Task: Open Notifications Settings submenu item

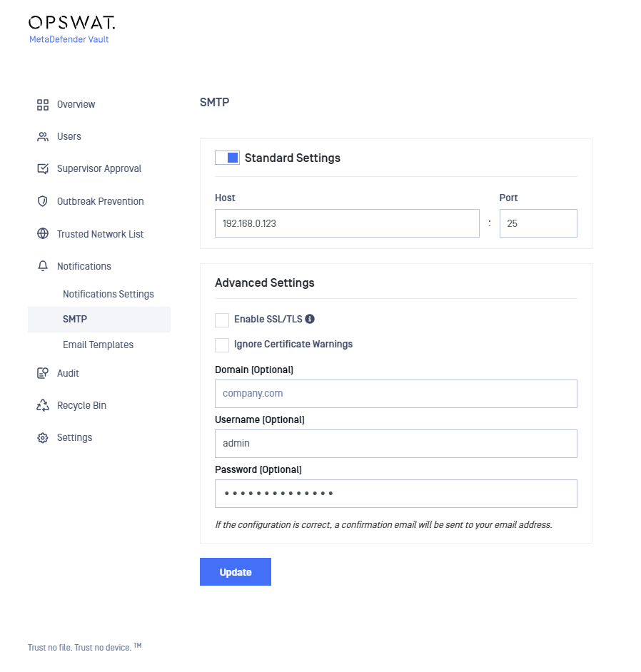Action: (x=108, y=294)
